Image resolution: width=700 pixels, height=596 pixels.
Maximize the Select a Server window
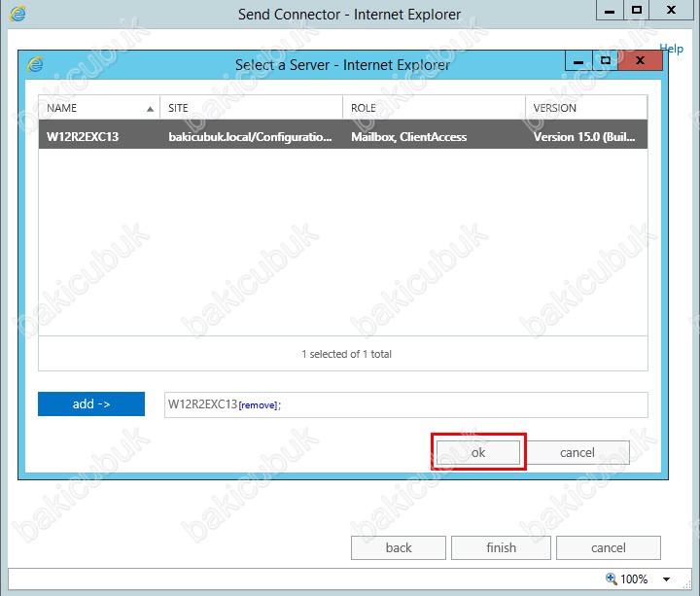pos(606,60)
